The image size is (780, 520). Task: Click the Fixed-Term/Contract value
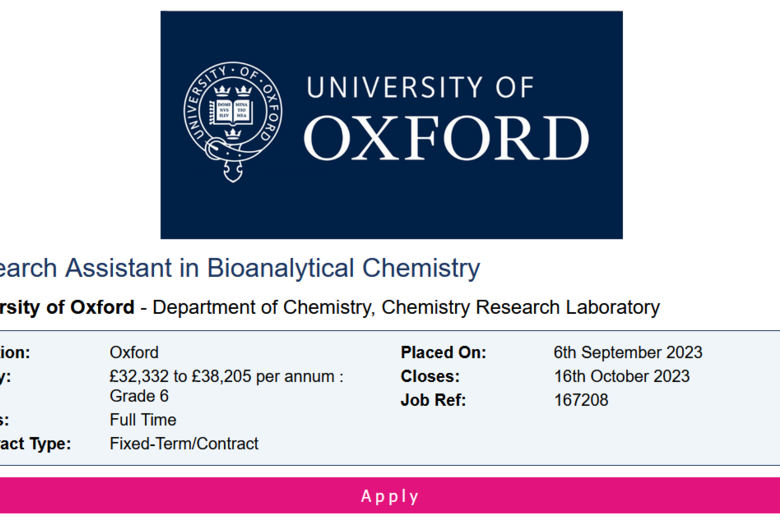184,443
